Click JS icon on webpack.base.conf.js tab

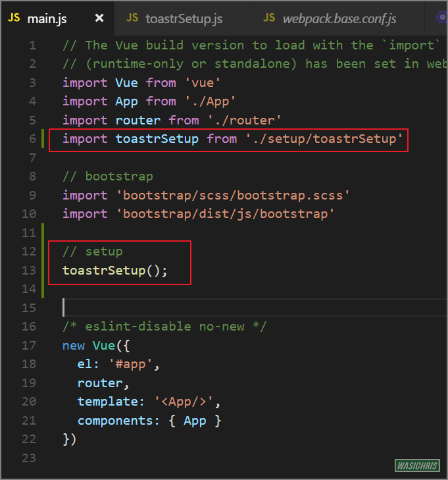[x=269, y=18]
